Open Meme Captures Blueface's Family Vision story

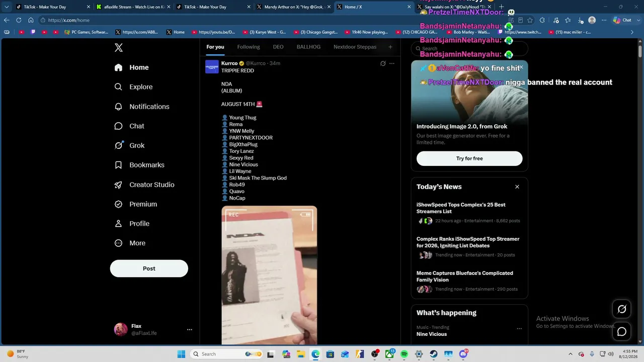(x=469, y=282)
